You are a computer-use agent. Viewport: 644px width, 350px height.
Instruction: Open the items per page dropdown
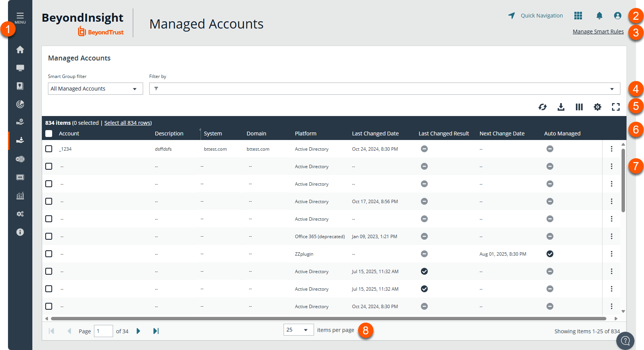pos(298,330)
